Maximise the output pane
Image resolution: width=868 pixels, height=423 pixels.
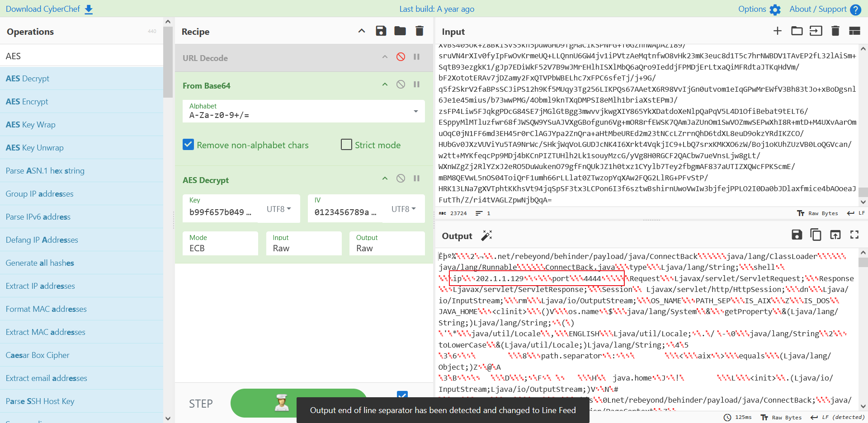click(x=854, y=235)
